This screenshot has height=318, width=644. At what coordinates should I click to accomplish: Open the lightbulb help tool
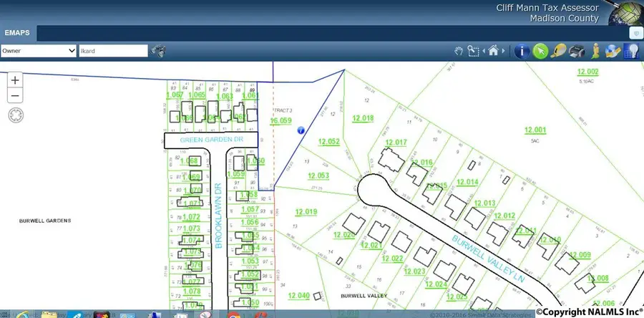click(631, 51)
